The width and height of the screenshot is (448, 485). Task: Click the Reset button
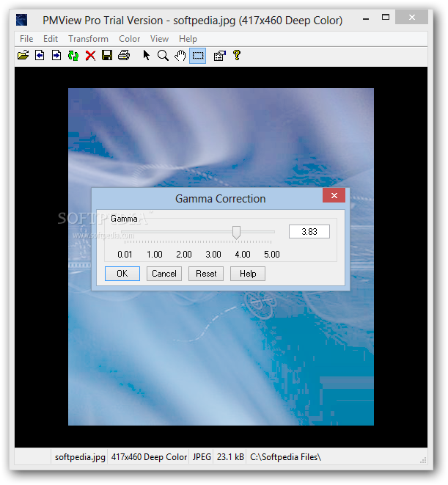tap(206, 274)
